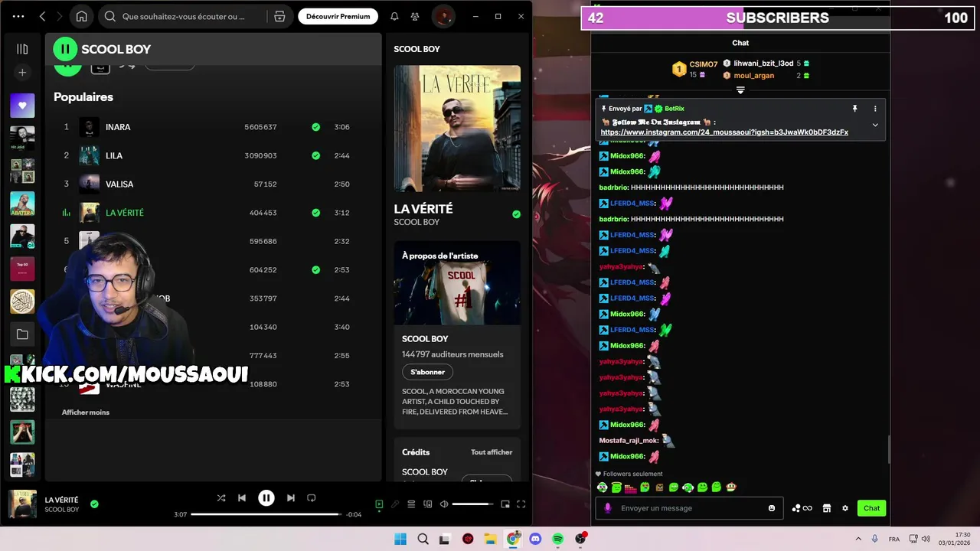This screenshot has height=551, width=980.
Task: Open the À propos de l'artiste image
Action: click(457, 283)
